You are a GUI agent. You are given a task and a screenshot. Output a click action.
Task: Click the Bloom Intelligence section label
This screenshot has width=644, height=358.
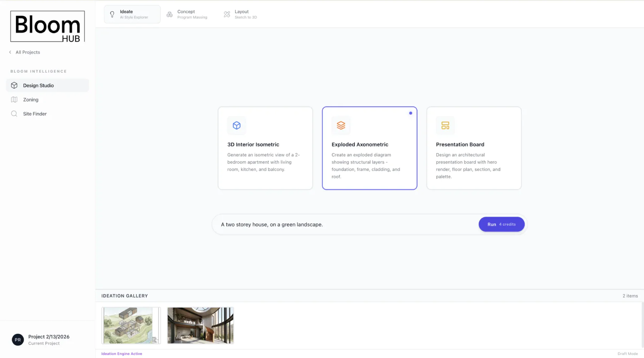coord(39,71)
